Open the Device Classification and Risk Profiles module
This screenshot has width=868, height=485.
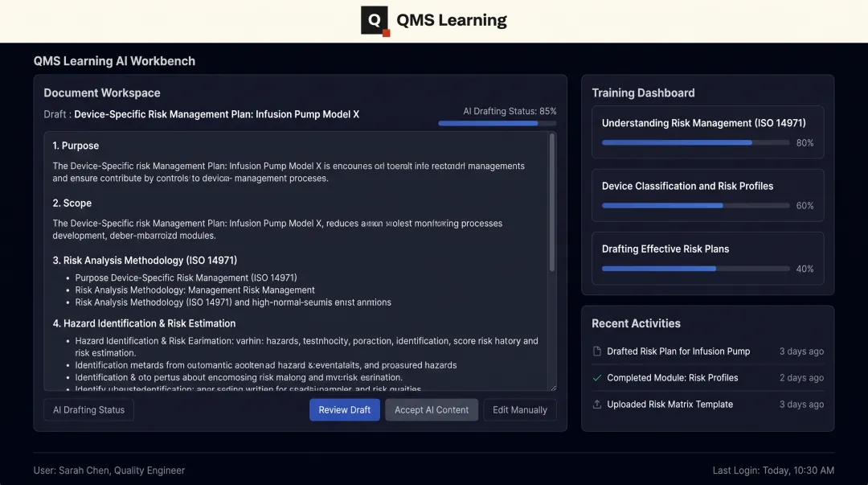pos(707,195)
